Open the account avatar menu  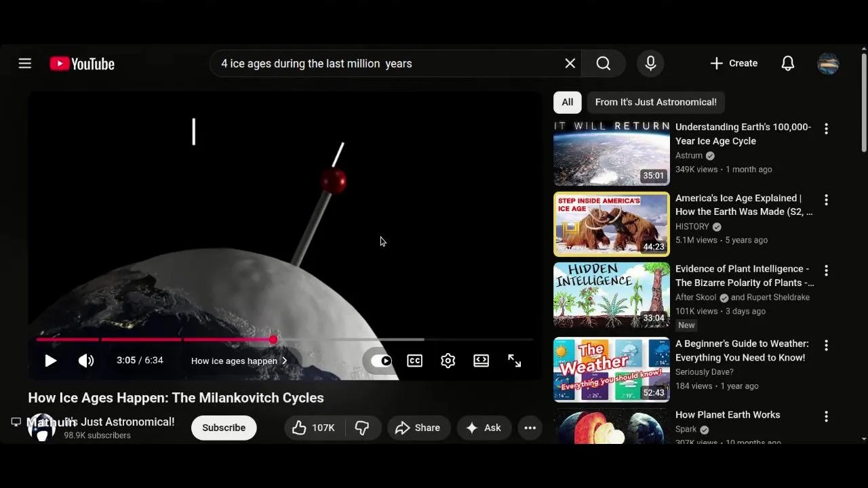pyautogui.click(x=828, y=64)
